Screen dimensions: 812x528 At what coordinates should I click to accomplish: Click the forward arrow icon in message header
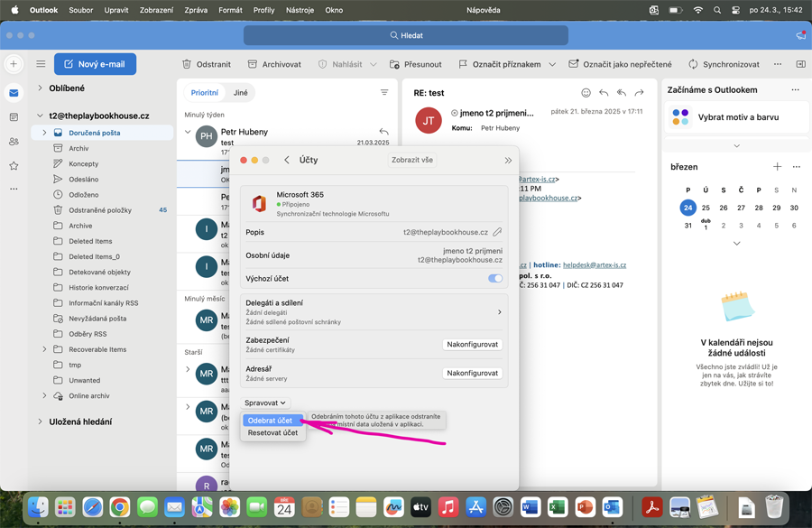pos(639,93)
